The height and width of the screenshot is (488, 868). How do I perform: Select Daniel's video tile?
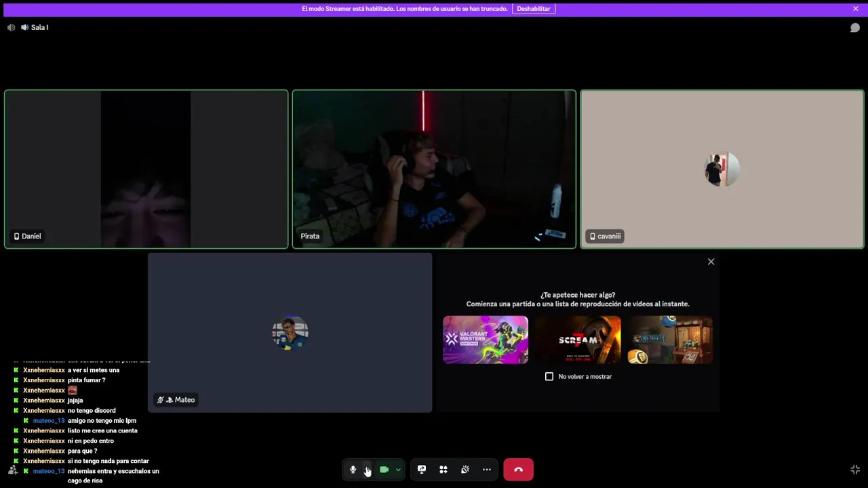click(146, 169)
